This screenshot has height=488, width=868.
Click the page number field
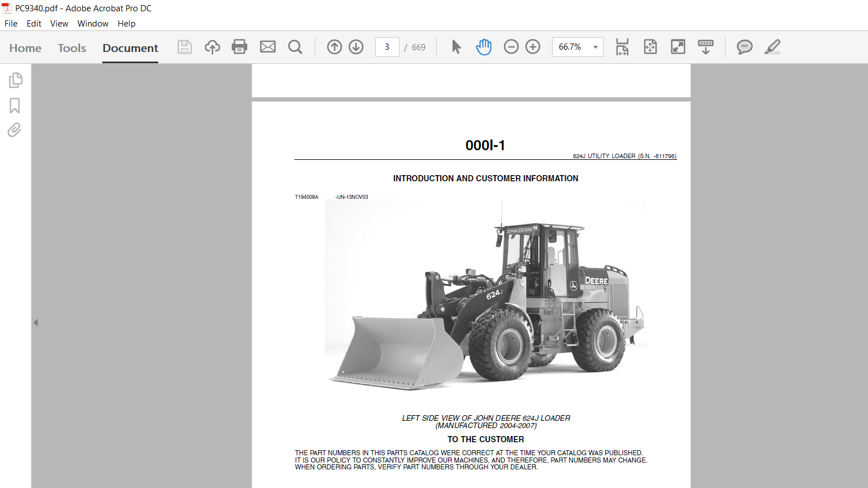coord(387,47)
